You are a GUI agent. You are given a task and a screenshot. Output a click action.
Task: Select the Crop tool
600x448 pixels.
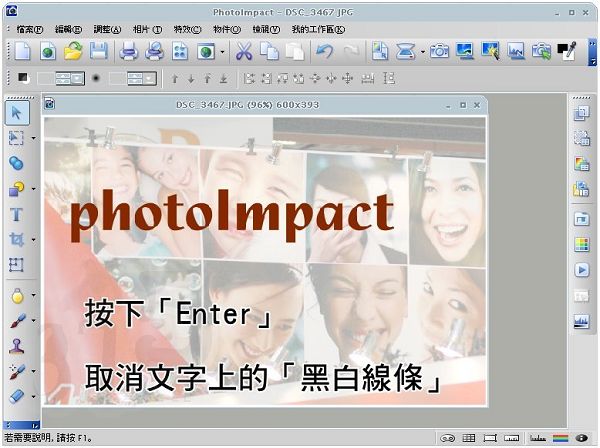(x=16, y=239)
